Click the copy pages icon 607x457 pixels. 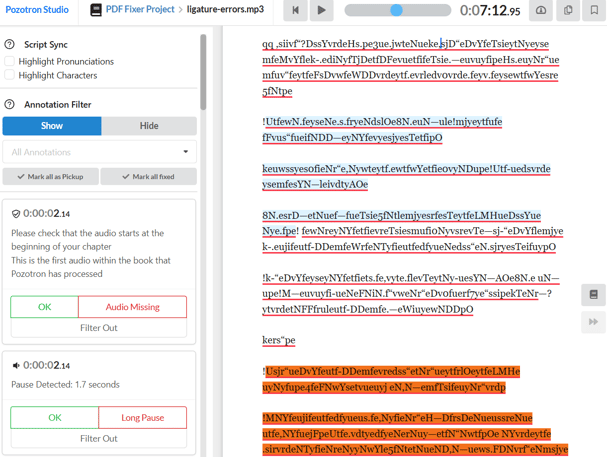pyautogui.click(x=568, y=11)
